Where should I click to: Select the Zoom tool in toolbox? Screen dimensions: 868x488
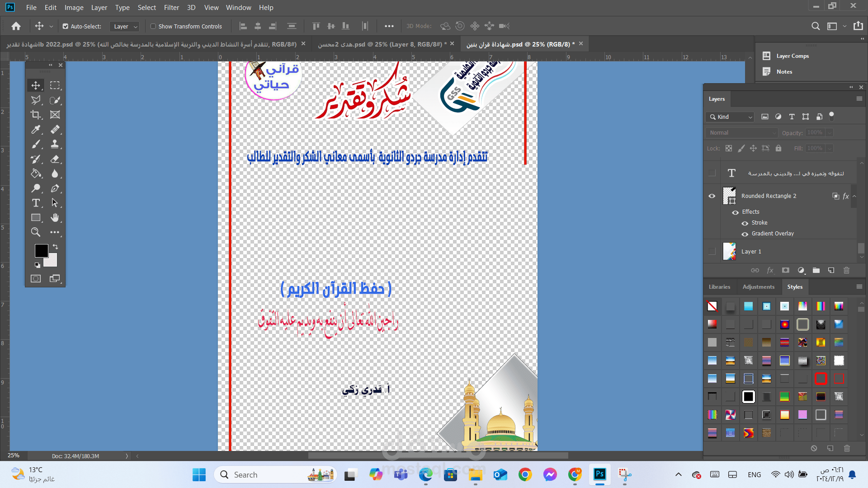36,232
